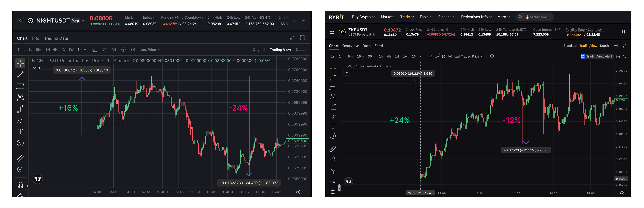Open the indicators icon on the Bybit chart toolbar
The height and width of the screenshot is (208, 644).
(x=431, y=56)
